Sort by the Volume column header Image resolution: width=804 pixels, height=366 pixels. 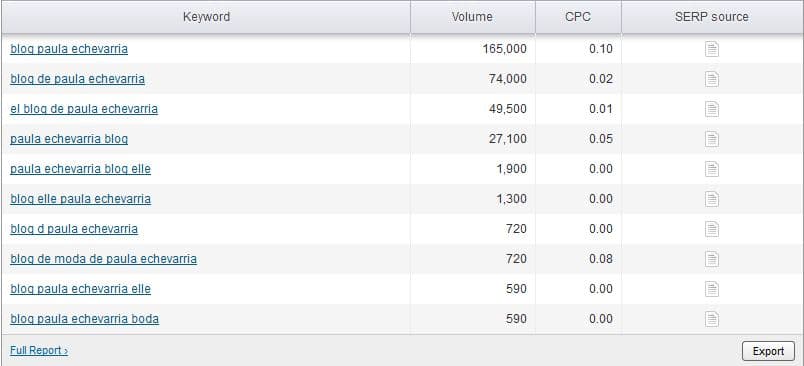472,17
